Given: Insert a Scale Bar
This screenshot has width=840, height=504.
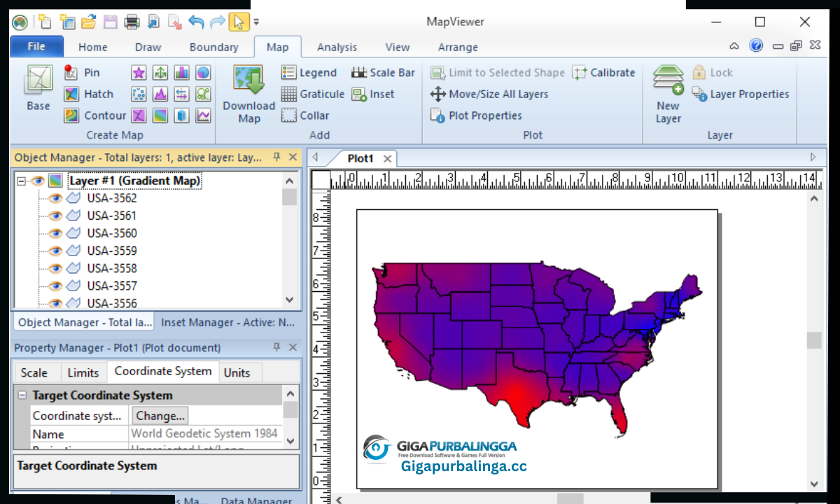Looking at the screenshot, I should [x=383, y=72].
